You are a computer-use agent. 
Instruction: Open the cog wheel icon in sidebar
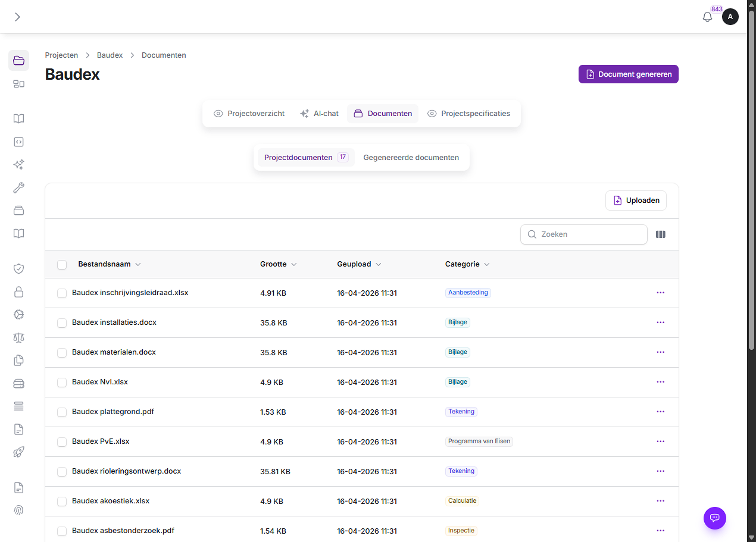point(18,314)
